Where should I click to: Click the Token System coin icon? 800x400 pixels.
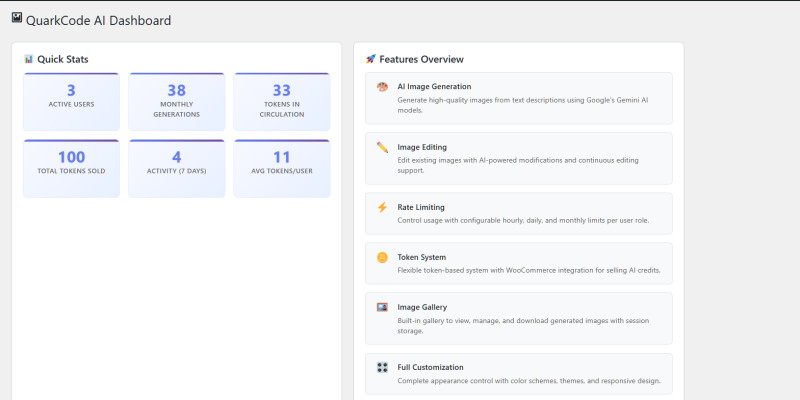coord(382,257)
